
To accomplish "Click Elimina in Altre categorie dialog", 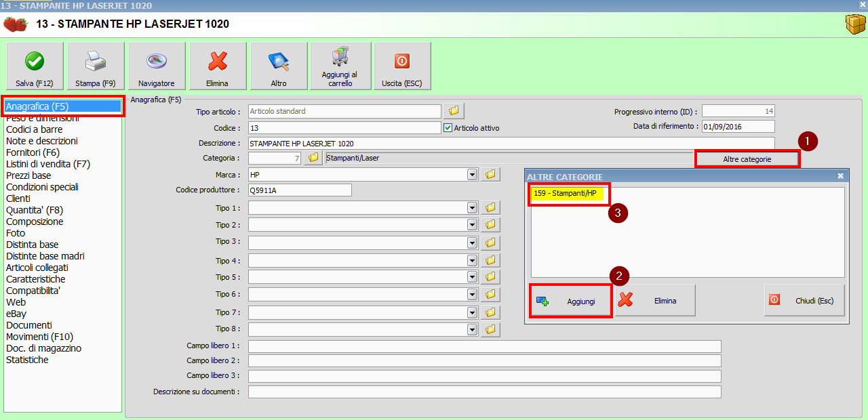I will (655, 300).
